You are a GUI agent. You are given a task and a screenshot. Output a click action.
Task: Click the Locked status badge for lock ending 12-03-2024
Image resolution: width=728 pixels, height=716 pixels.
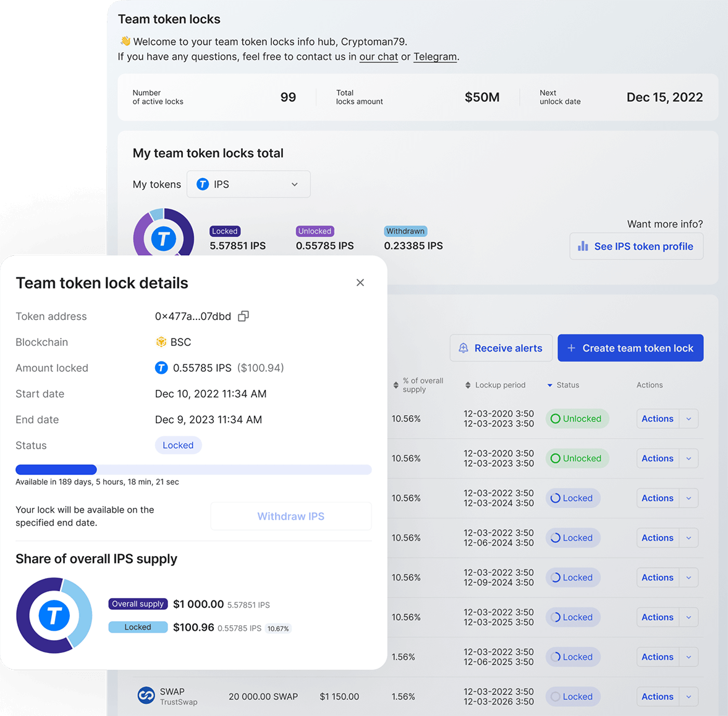point(573,498)
